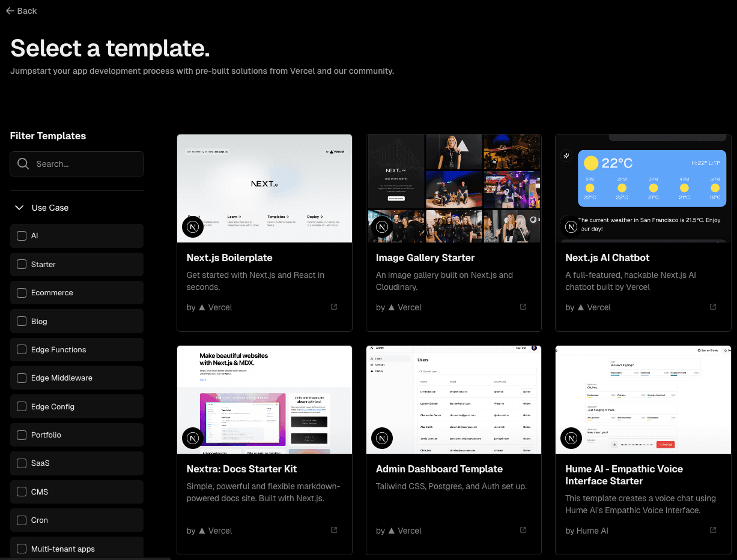Viewport: 737px width, 560px height.
Task: Click 'Tailwind CSS, Postgres, and Auth set up.' text
Action: coord(451,486)
